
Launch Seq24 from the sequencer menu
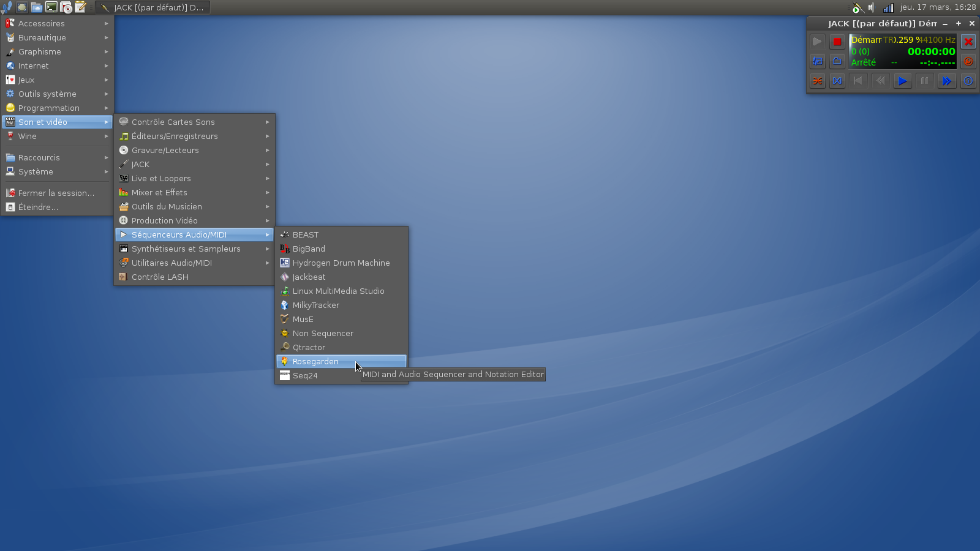tap(341, 375)
